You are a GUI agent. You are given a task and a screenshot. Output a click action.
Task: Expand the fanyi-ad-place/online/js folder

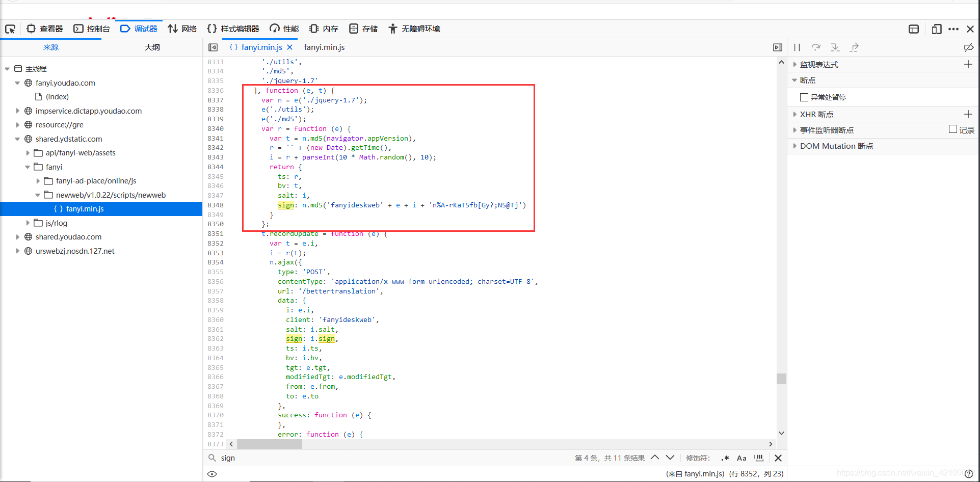click(x=38, y=181)
